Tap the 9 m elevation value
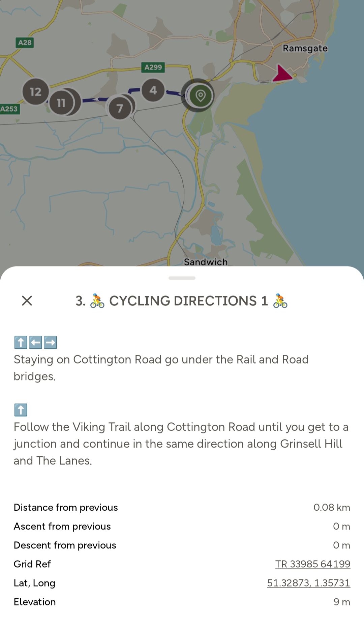The height and width of the screenshot is (625, 364). [x=341, y=602]
